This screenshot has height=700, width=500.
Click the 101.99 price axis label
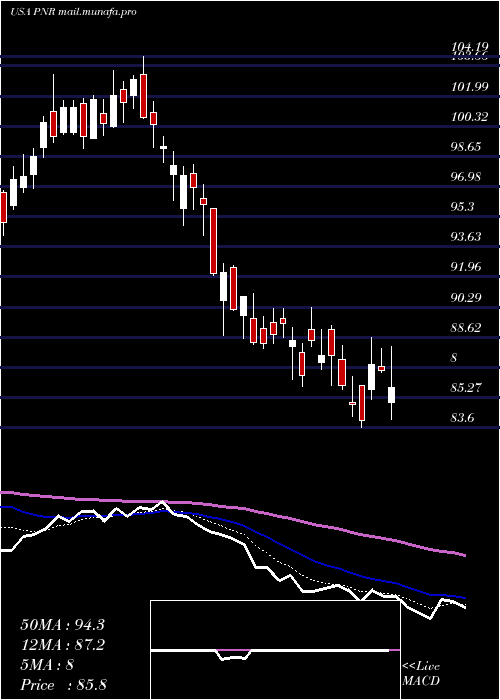tap(468, 88)
